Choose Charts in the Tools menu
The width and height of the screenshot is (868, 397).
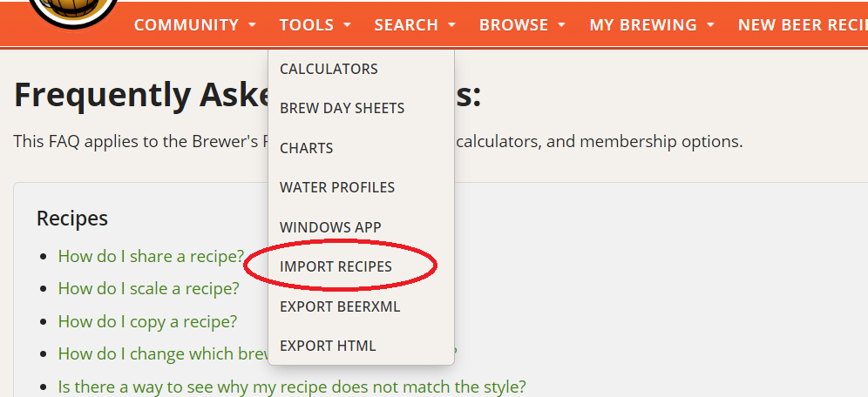[306, 148]
